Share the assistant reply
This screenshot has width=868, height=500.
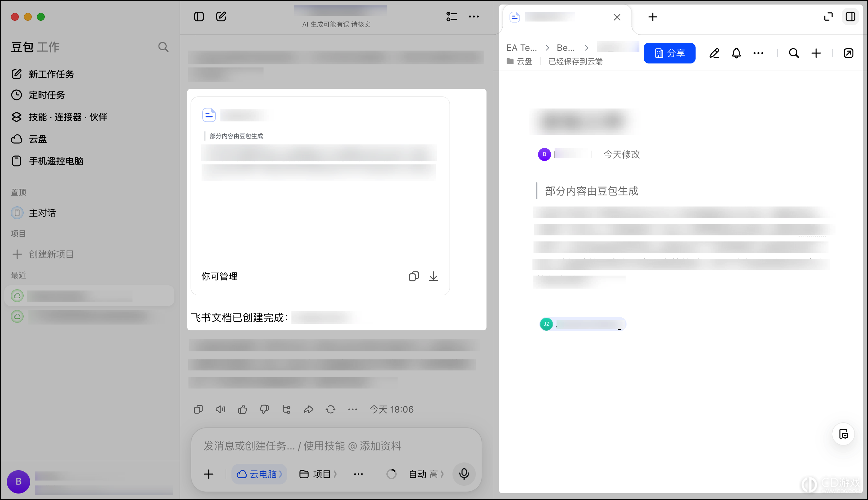(x=308, y=409)
